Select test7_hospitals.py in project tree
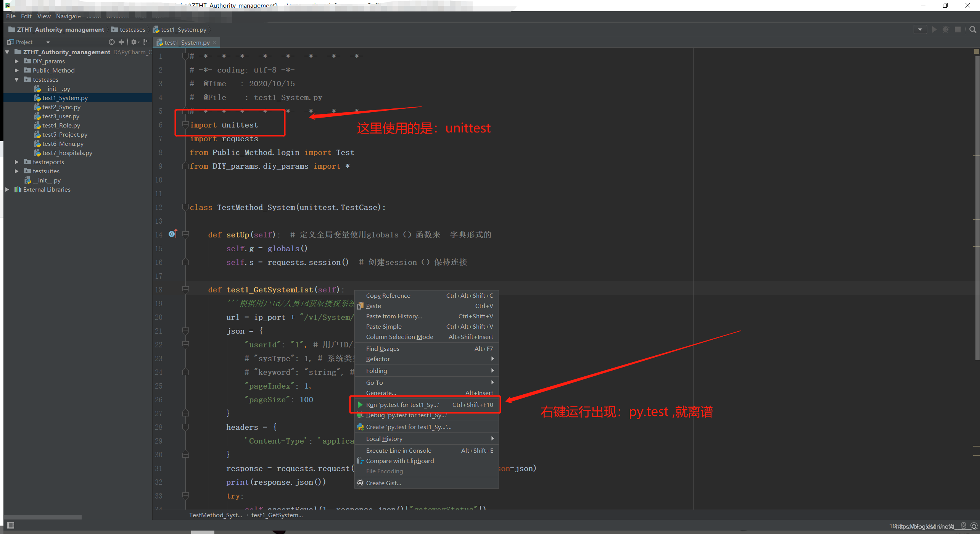The height and width of the screenshot is (534, 980). tap(67, 153)
